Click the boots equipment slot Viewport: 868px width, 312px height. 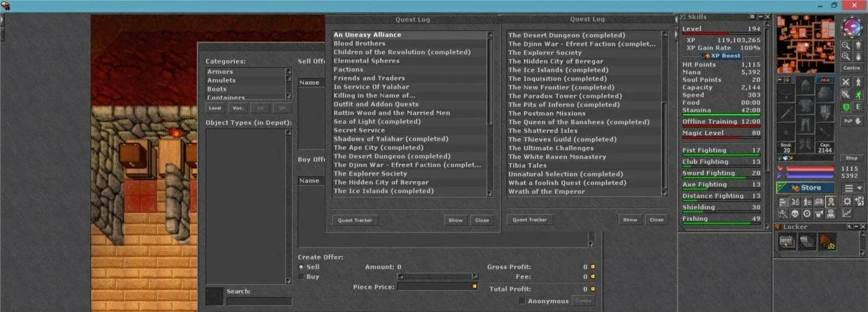pos(805,144)
